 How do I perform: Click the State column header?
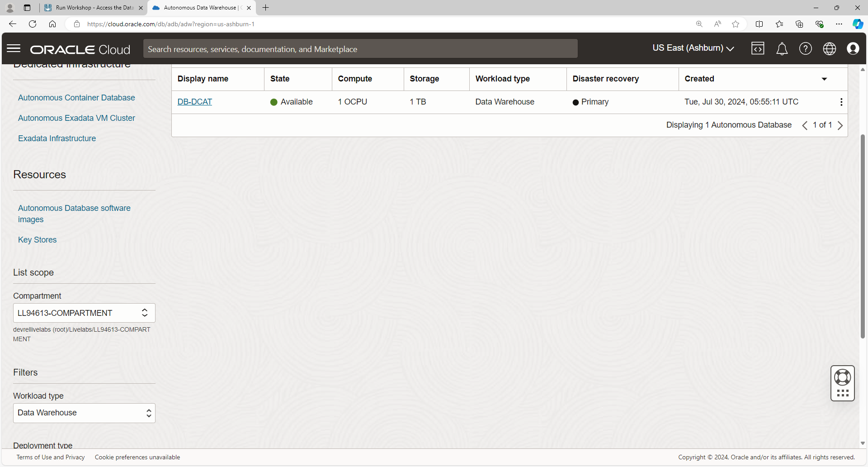[280, 79]
